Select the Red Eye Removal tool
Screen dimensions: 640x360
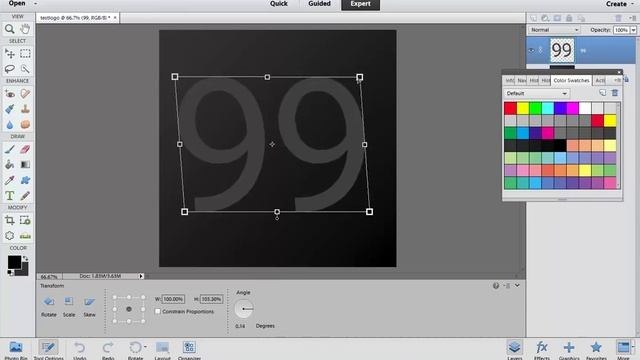pyautogui.click(x=9, y=94)
